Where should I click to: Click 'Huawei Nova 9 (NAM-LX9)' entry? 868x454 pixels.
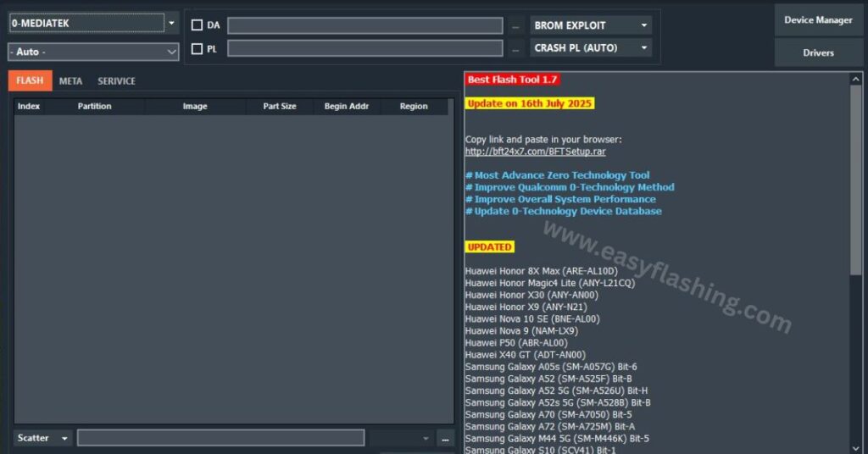(x=521, y=331)
